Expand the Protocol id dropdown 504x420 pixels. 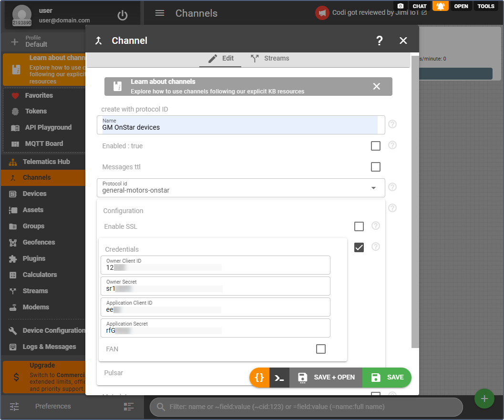coord(373,188)
